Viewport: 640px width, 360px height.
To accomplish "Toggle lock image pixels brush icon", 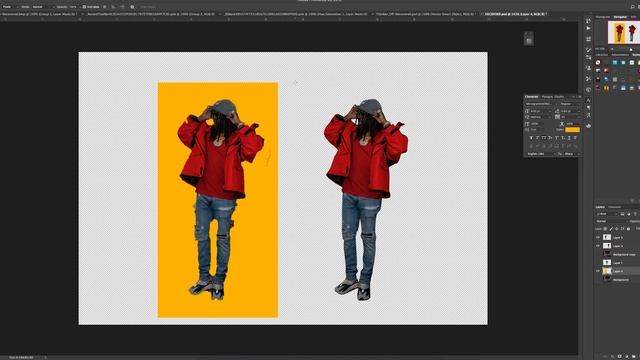I will tap(611, 229).
